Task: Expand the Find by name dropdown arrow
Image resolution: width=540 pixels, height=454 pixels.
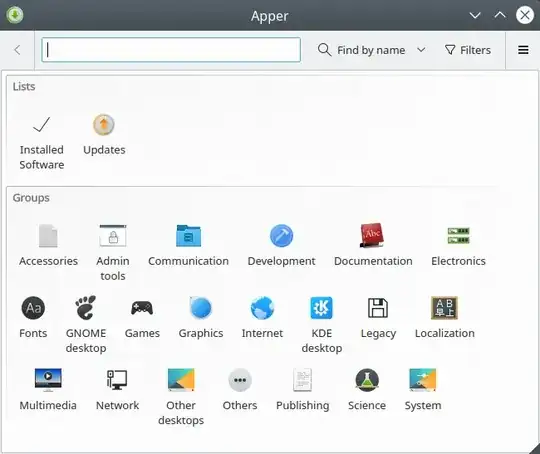Action: pos(421,50)
